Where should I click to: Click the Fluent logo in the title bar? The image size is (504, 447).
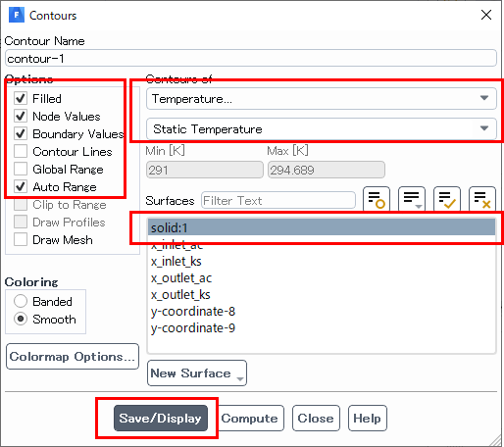click(x=17, y=15)
